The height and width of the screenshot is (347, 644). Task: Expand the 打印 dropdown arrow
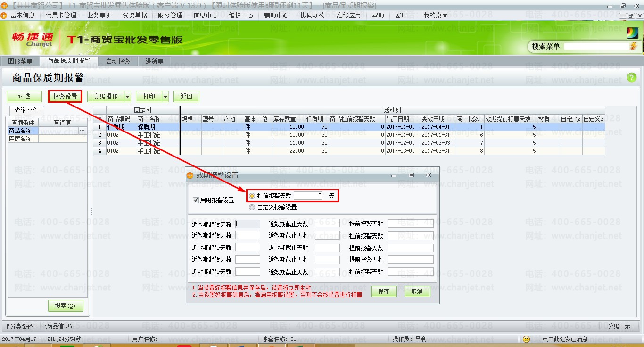click(x=165, y=97)
